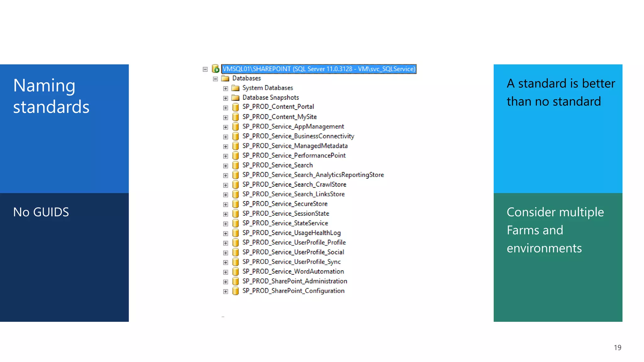644x362 pixels.
Task: Expand the SP_PROD_Content_MySite database
Action: click(x=225, y=118)
